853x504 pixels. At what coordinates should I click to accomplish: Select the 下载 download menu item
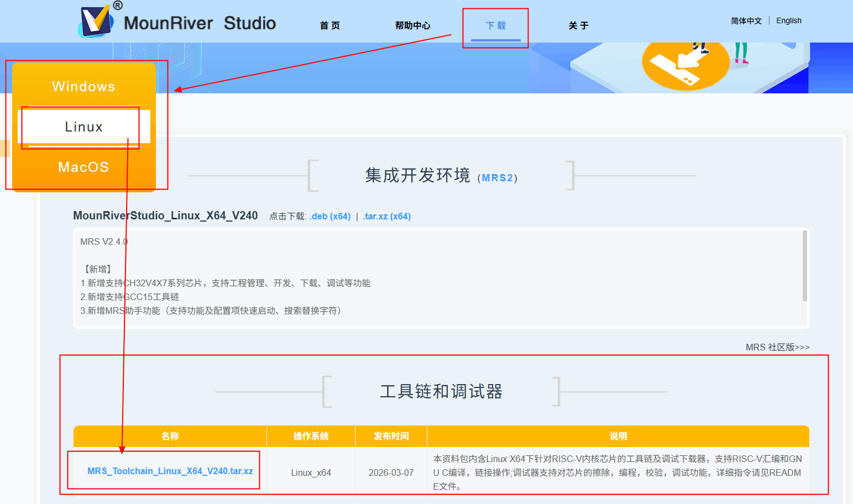[x=496, y=25]
